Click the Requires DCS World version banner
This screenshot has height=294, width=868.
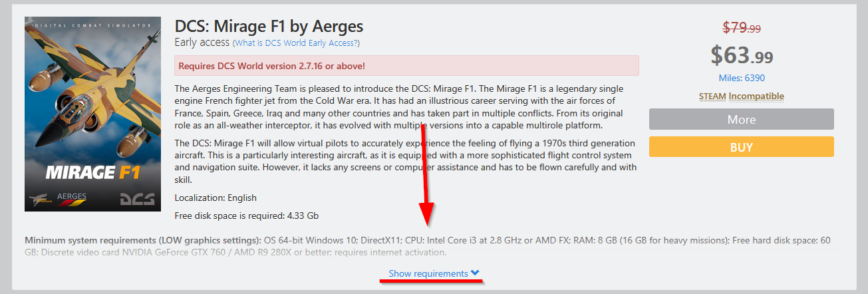point(406,66)
